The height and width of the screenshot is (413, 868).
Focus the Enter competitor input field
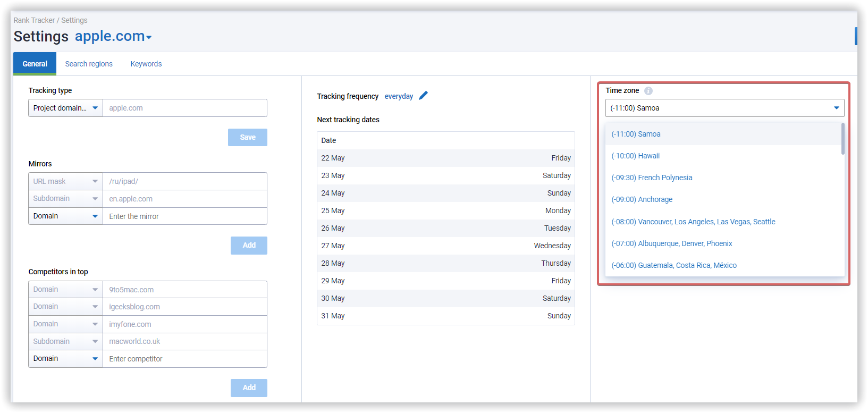185,359
